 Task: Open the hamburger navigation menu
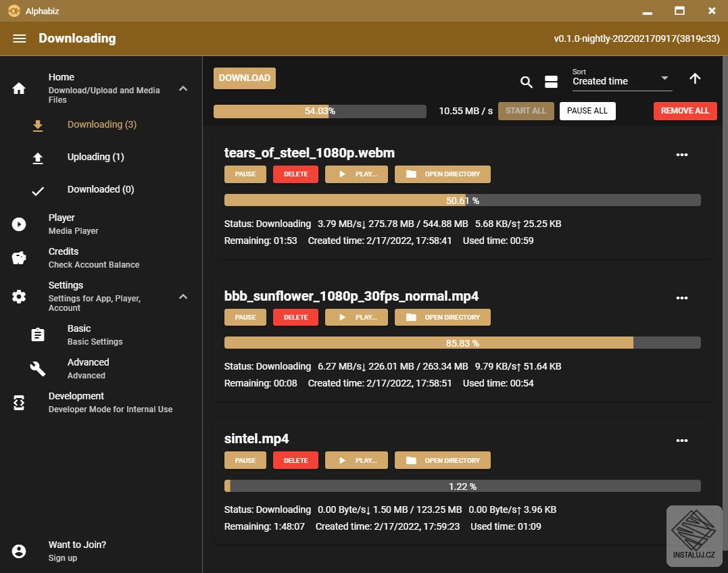pyautogui.click(x=20, y=39)
